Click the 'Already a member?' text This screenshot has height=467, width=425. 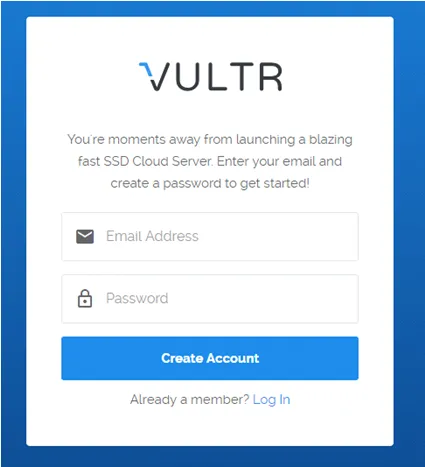190,399
